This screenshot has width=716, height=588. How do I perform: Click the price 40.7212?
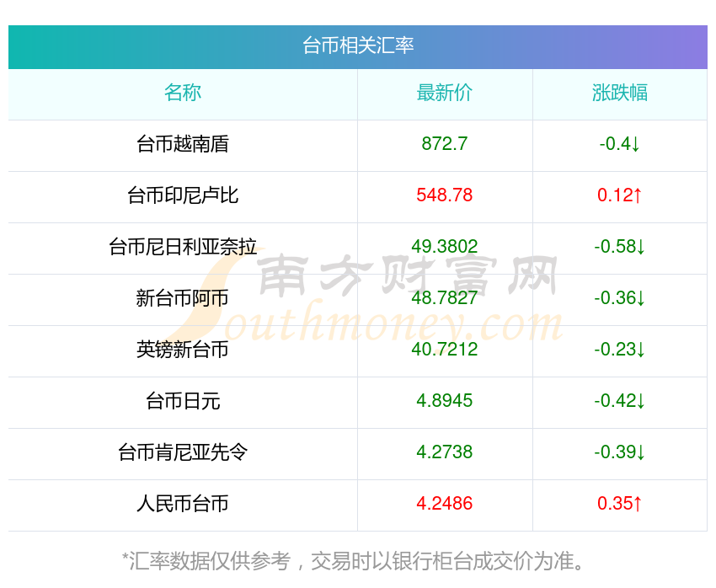point(444,350)
